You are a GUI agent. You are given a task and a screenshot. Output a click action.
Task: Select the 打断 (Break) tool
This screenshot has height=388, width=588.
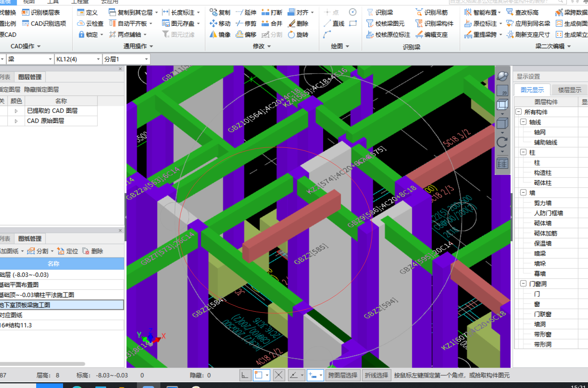tap(272, 12)
